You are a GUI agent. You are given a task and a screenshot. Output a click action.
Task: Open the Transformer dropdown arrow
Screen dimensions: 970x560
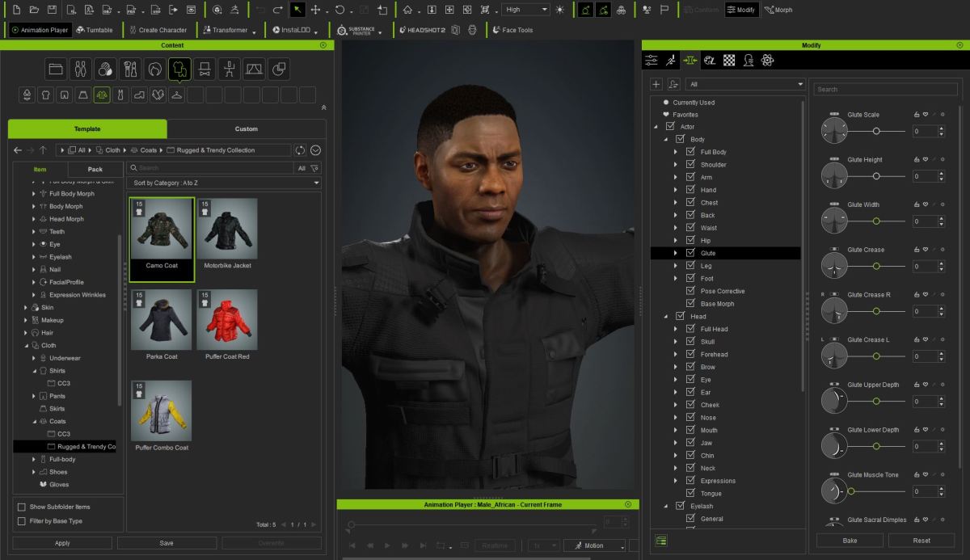click(254, 32)
